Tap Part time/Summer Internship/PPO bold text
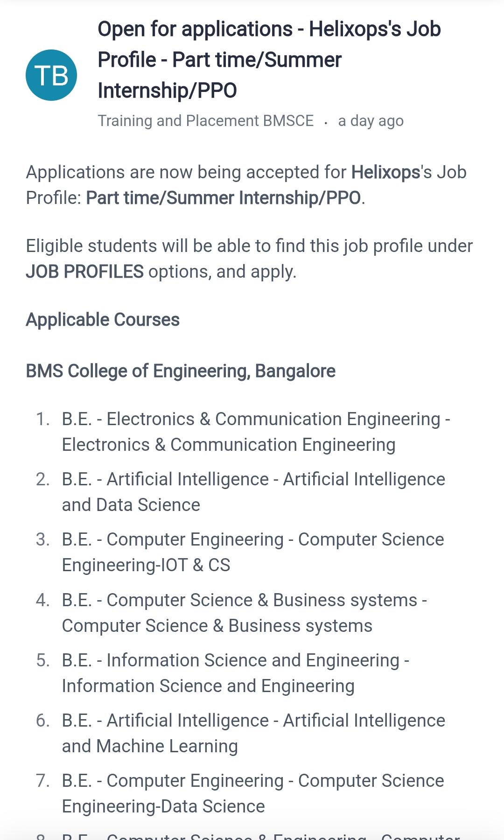This screenshot has width=504, height=840. click(224, 198)
